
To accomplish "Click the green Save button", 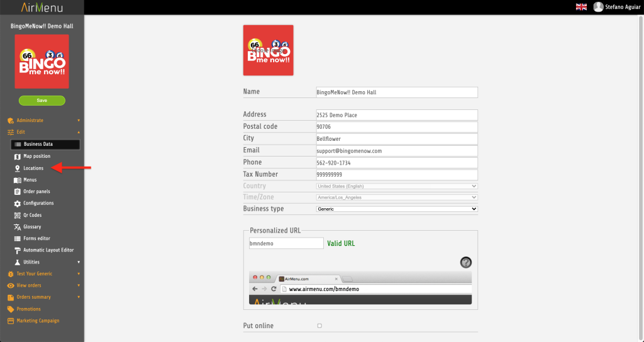I will 42,101.
